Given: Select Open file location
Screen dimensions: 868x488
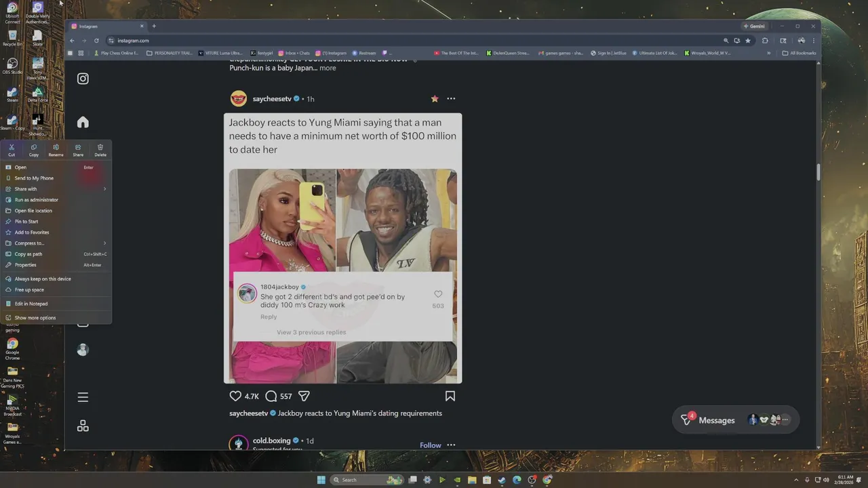Looking at the screenshot, I should click(56, 211).
